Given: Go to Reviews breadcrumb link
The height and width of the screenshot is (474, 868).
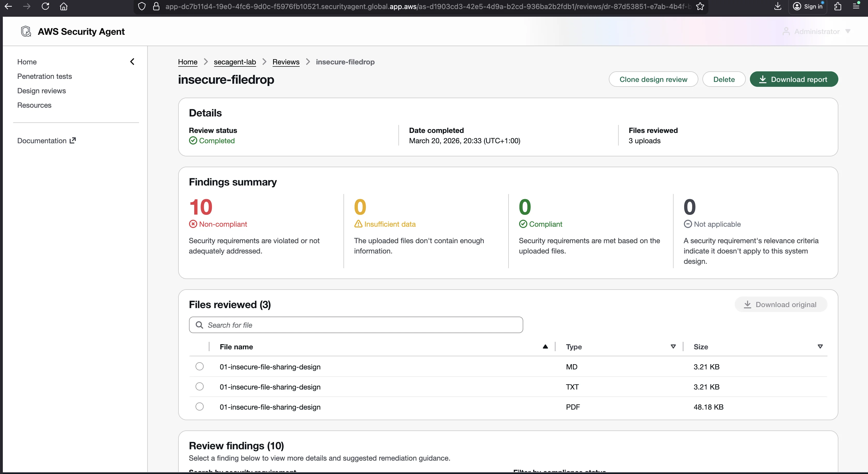Looking at the screenshot, I should [x=286, y=62].
